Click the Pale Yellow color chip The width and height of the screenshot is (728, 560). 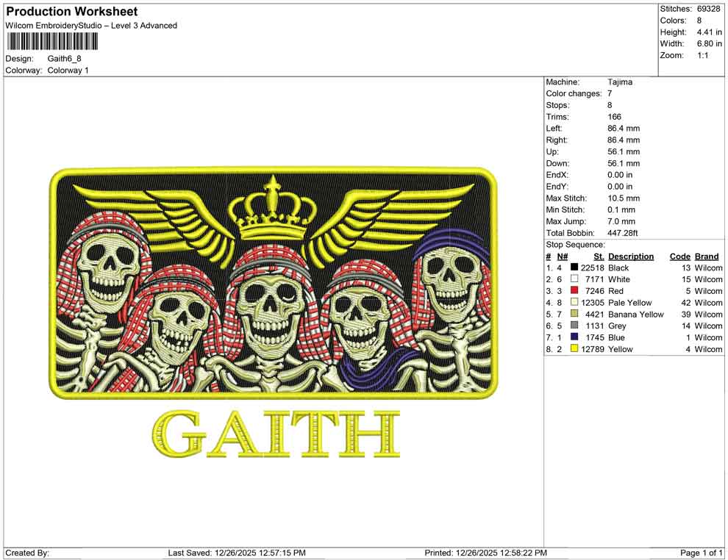coord(574,302)
